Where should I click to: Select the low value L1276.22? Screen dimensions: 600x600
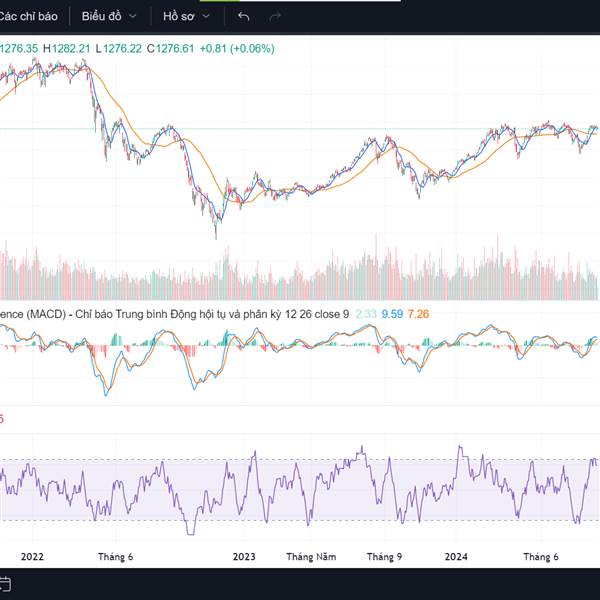(x=119, y=49)
